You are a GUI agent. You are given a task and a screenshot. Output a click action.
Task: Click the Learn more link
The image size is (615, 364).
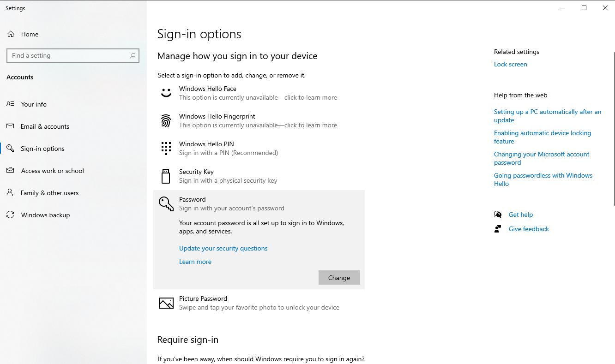pos(195,262)
